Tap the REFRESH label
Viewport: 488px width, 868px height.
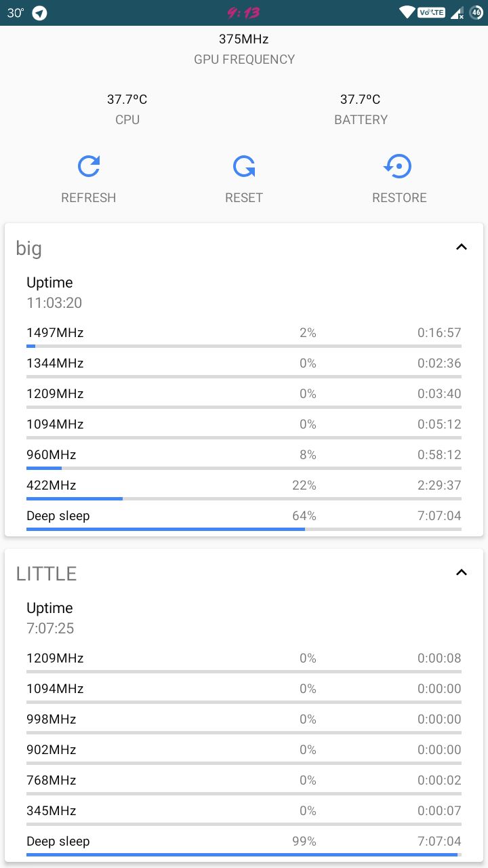coord(89,198)
